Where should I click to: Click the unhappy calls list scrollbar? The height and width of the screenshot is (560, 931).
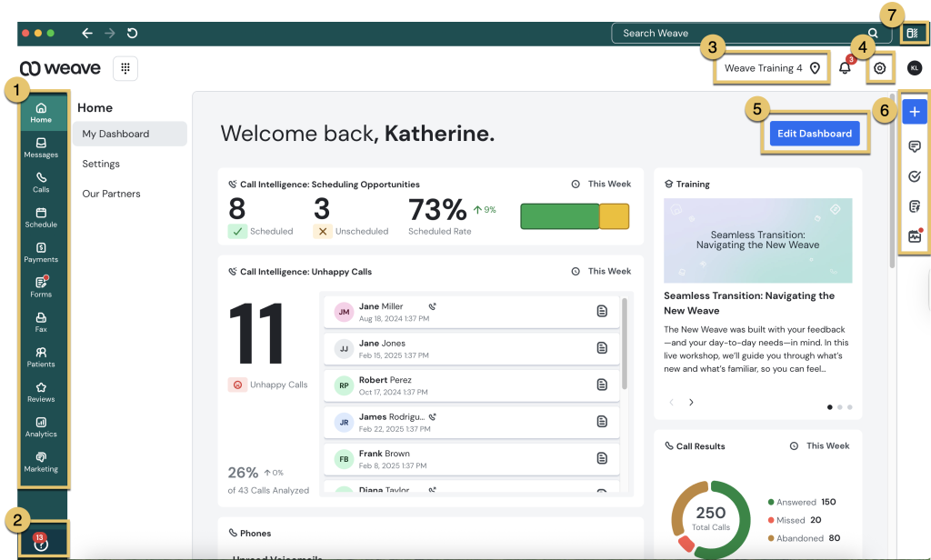[625, 344]
